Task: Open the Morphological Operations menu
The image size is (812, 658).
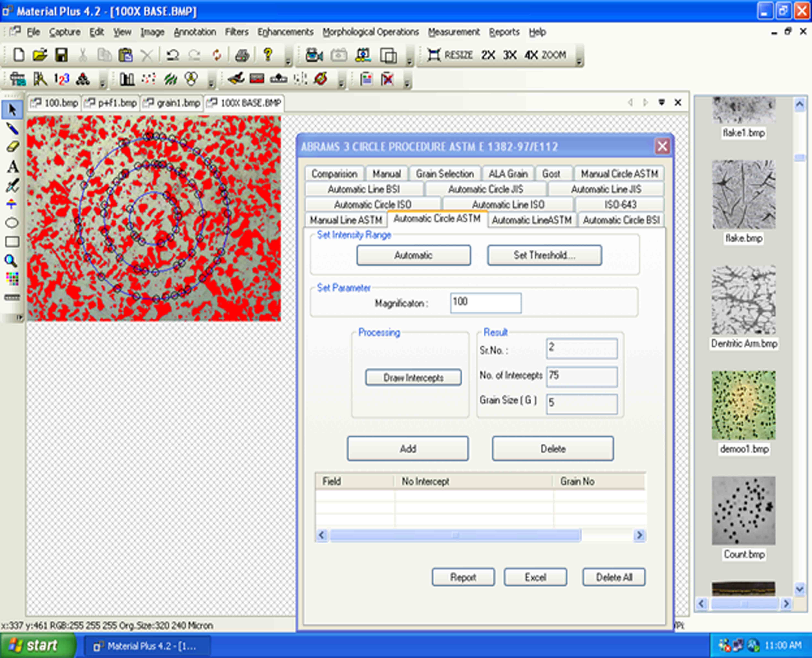Action: point(370,32)
